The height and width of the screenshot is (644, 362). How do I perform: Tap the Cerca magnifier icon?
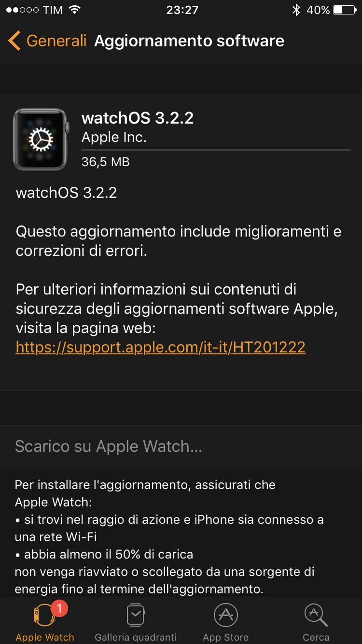point(316,616)
